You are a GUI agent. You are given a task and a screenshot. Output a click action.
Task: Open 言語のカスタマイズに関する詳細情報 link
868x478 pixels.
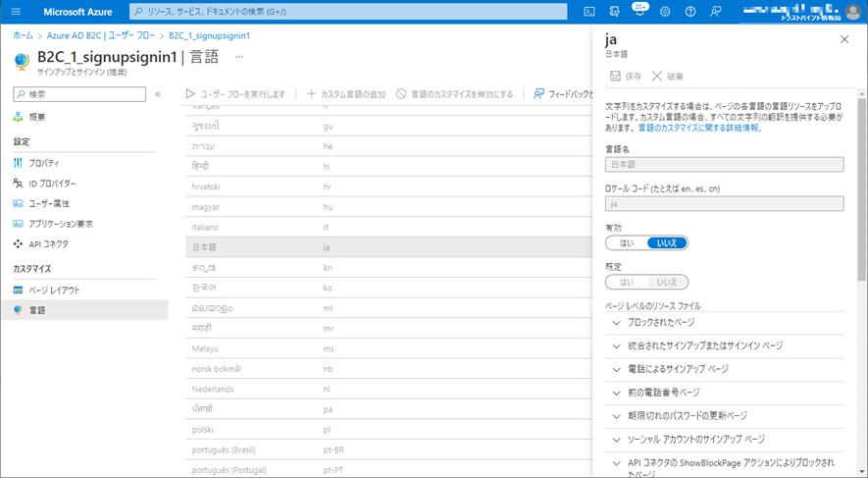[700, 128]
